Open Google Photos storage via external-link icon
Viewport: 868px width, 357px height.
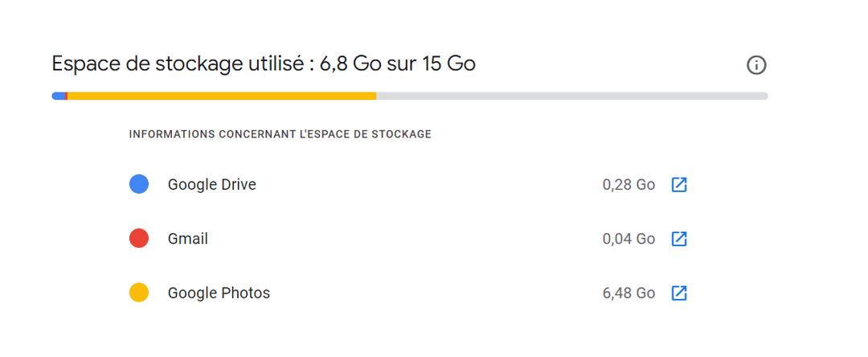point(679,293)
